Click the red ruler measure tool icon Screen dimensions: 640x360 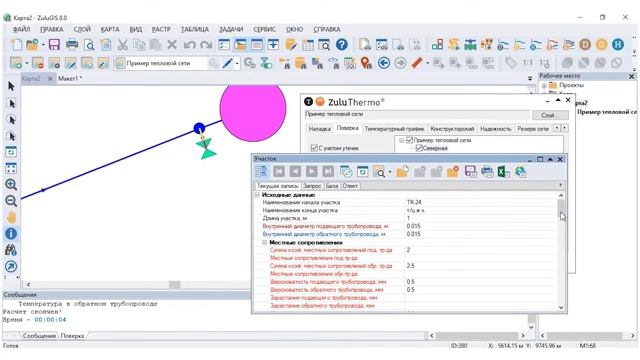pos(417,63)
